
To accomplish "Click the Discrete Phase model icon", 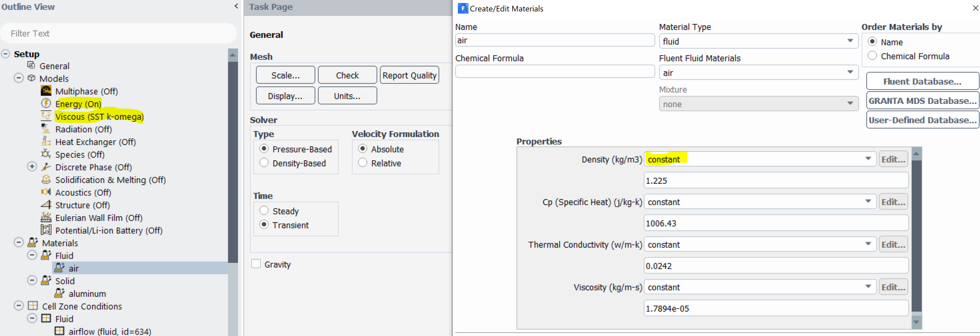I will [46, 166].
